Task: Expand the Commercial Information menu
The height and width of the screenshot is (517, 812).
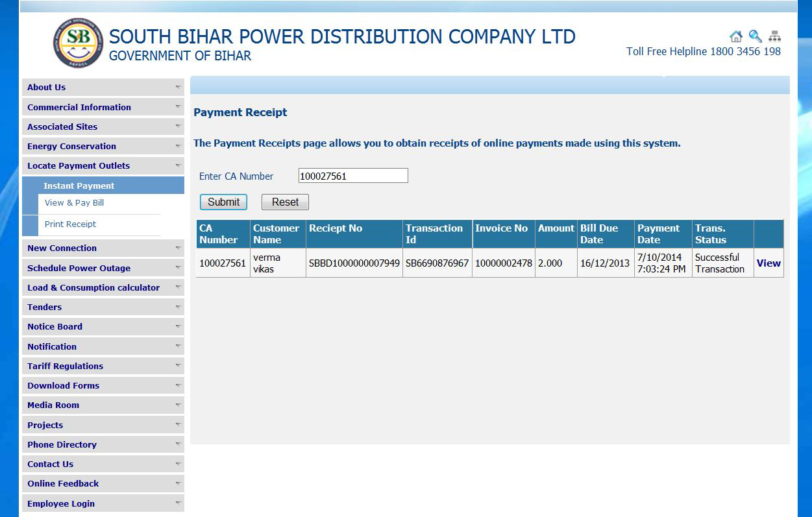Action: (x=177, y=106)
